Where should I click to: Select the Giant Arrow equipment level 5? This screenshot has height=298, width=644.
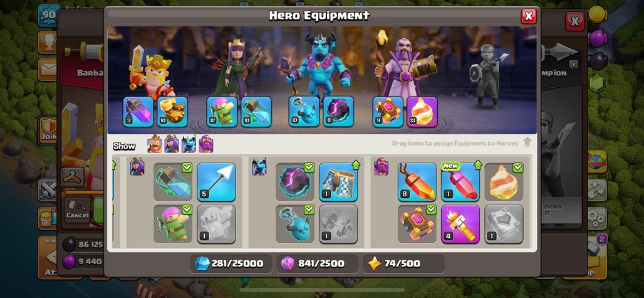216,182
